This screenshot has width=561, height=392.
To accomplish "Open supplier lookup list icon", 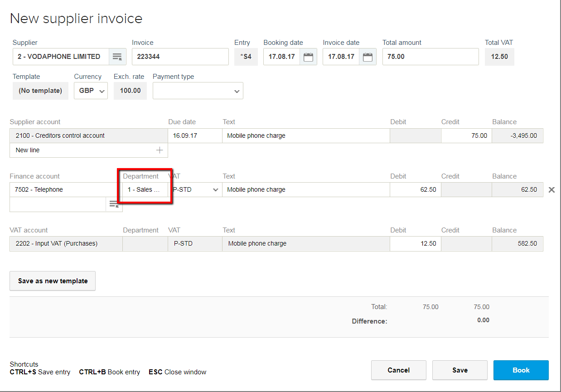I will (x=117, y=57).
